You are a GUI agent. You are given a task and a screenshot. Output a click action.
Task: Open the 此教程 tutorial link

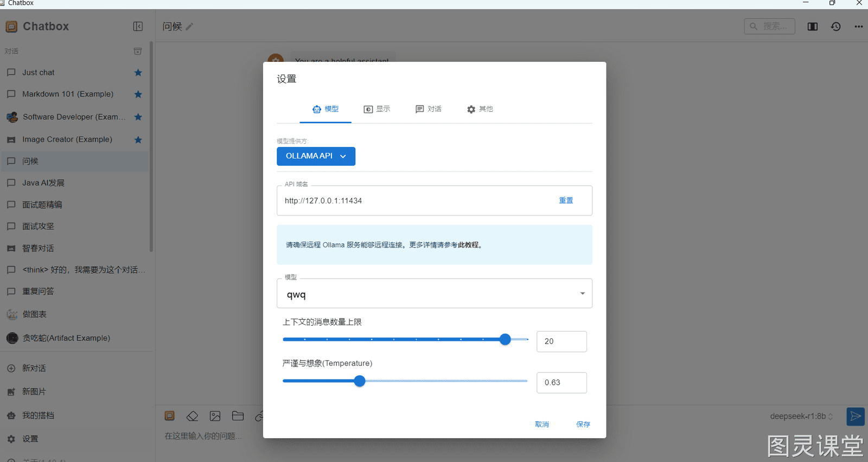(x=468, y=245)
